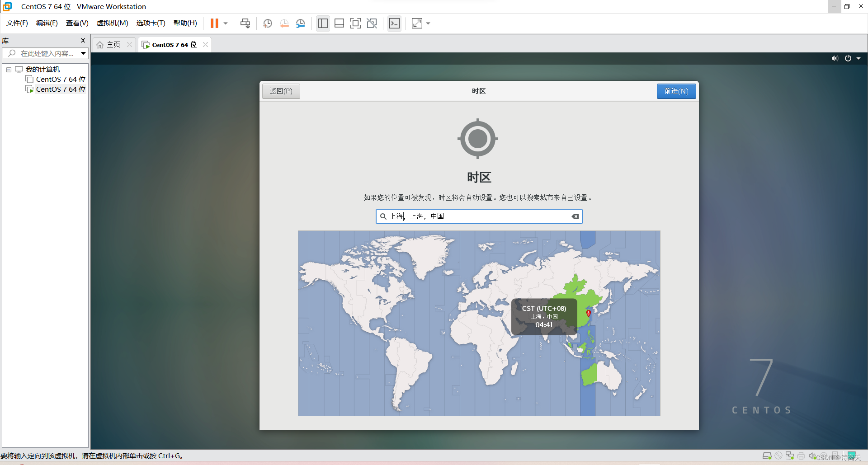Select the powered-off CentOS 7 64 位 entry

point(61,79)
